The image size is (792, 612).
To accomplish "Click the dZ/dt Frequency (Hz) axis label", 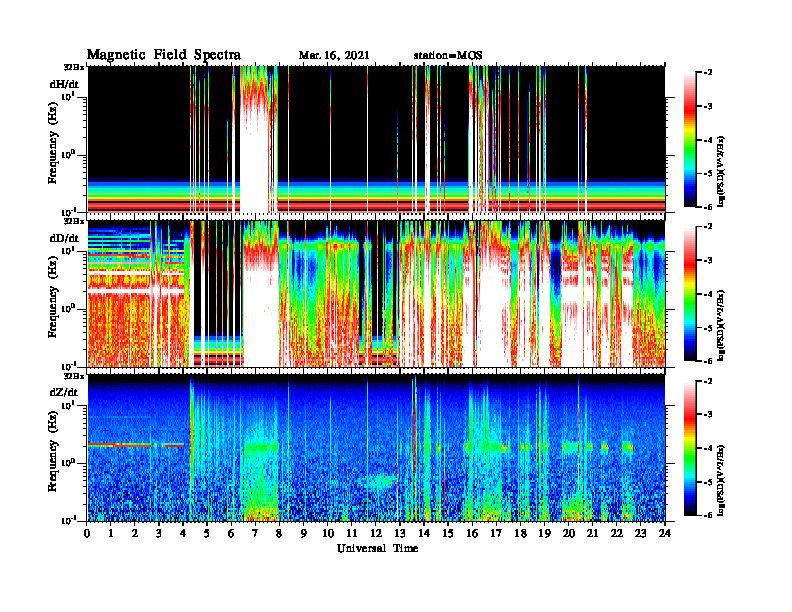I will tap(53, 451).
